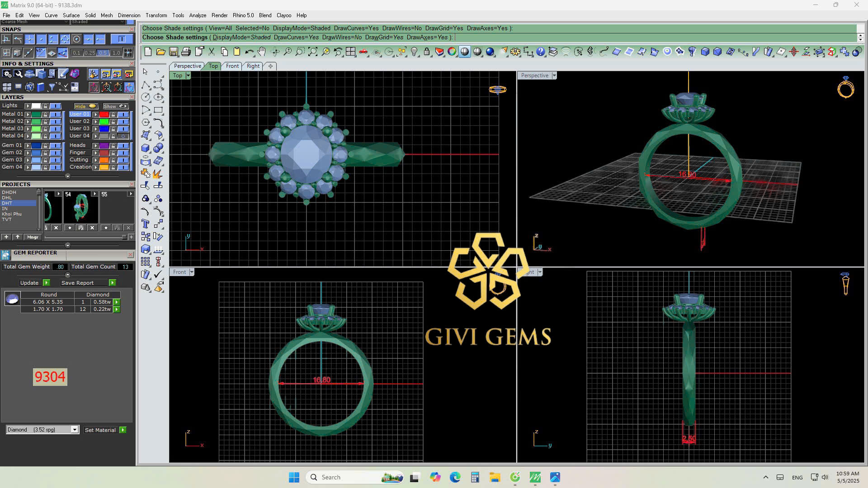Open the color wheel material icon
Viewport: 868px width, 488px height.
[452, 52]
